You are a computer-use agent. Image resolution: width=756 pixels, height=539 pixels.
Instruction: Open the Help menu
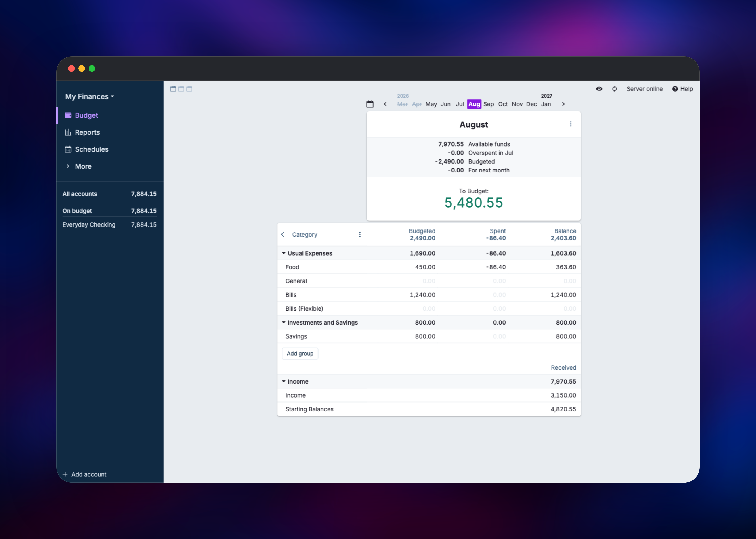click(x=682, y=89)
